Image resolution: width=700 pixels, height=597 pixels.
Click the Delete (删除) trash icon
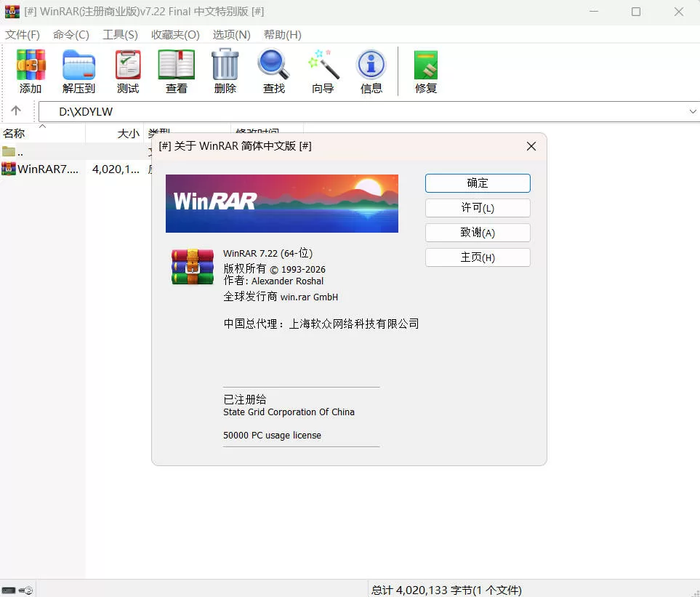pyautogui.click(x=225, y=64)
